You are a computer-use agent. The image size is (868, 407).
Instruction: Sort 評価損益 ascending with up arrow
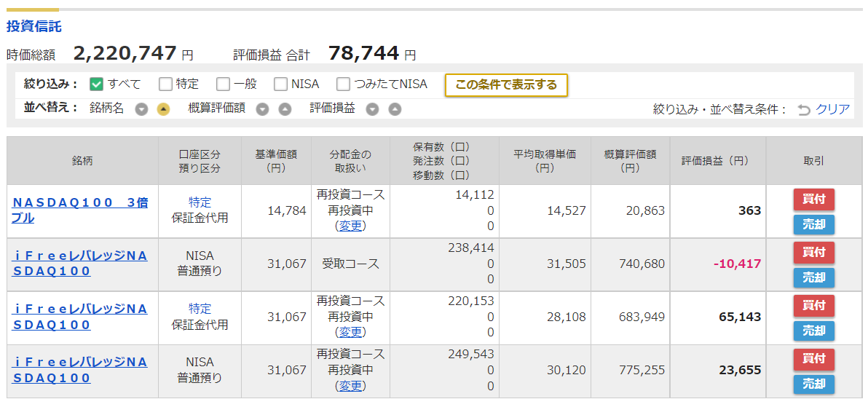point(394,110)
